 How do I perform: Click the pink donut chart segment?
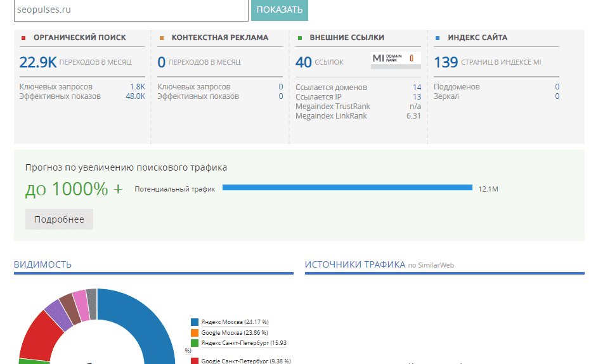(81, 305)
